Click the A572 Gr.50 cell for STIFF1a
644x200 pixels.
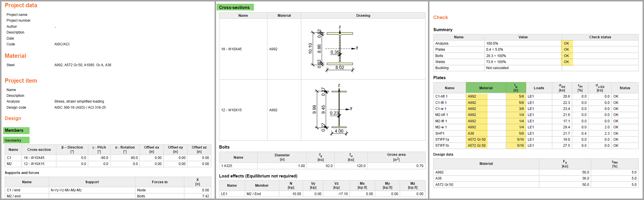coord(477,140)
